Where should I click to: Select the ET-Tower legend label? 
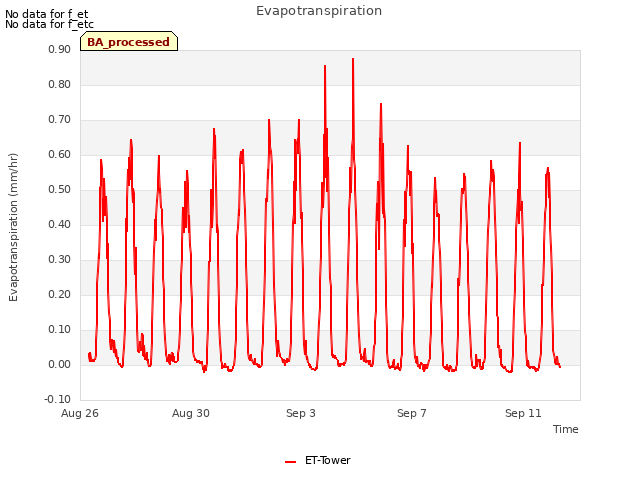pos(328,460)
